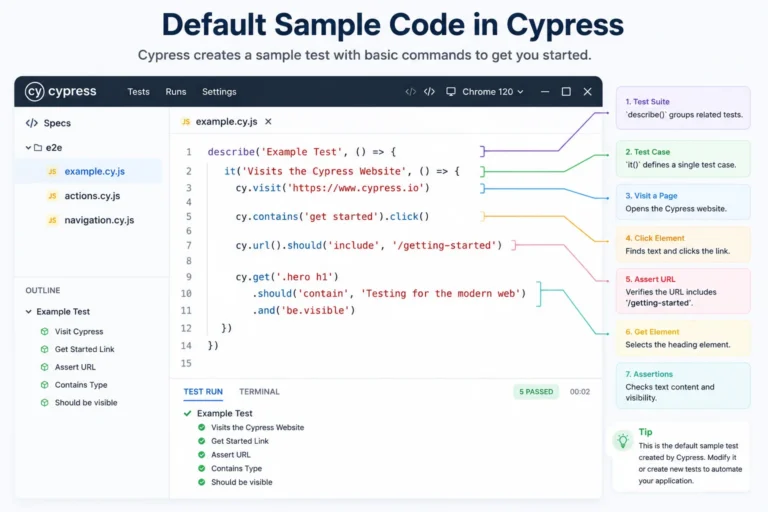The width and height of the screenshot is (768, 512).
Task: Open the Runs menu
Action: click(x=176, y=92)
